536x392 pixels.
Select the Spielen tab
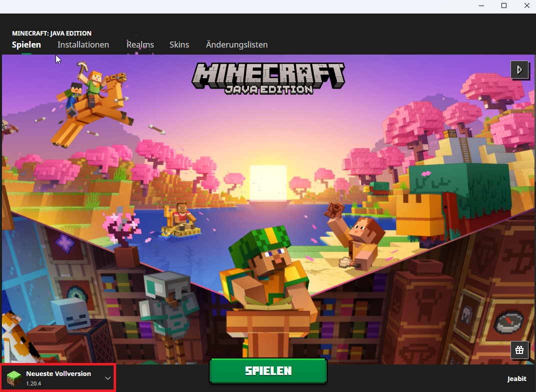(27, 45)
